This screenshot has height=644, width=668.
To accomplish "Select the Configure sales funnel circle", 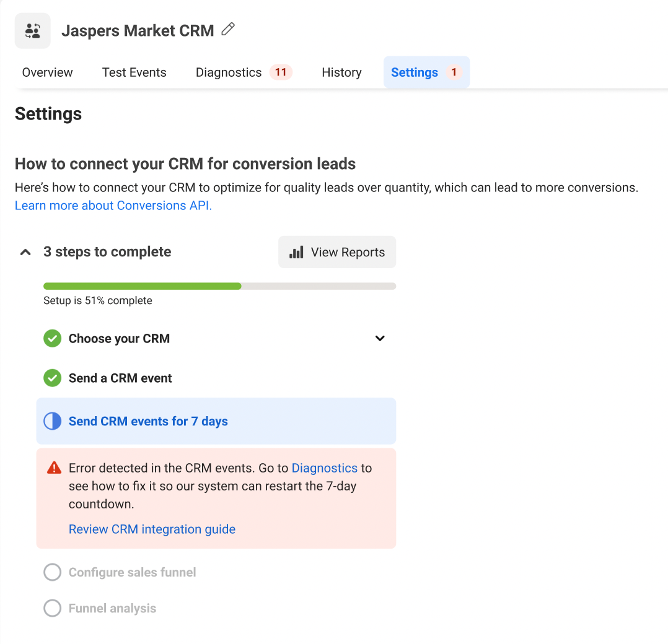I will tap(53, 572).
